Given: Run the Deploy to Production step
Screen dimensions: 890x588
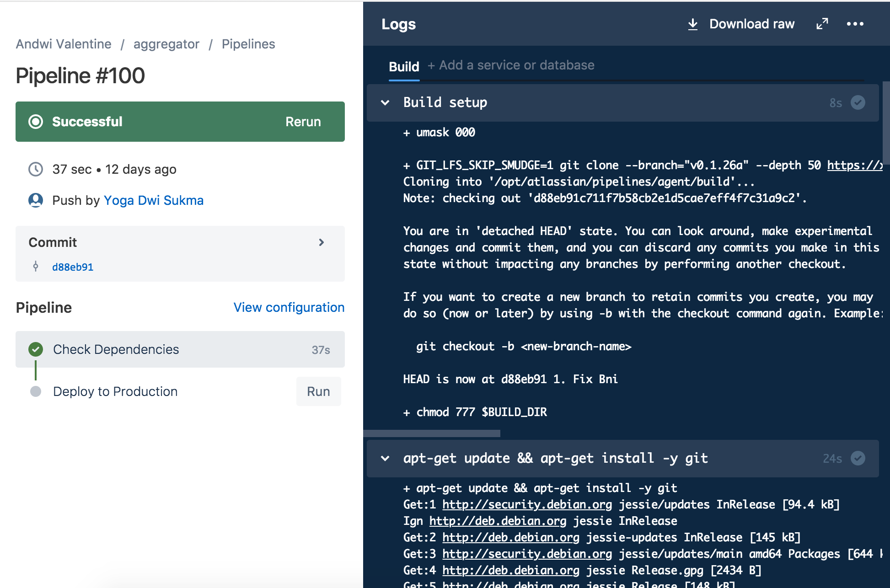Looking at the screenshot, I should (x=318, y=391).
